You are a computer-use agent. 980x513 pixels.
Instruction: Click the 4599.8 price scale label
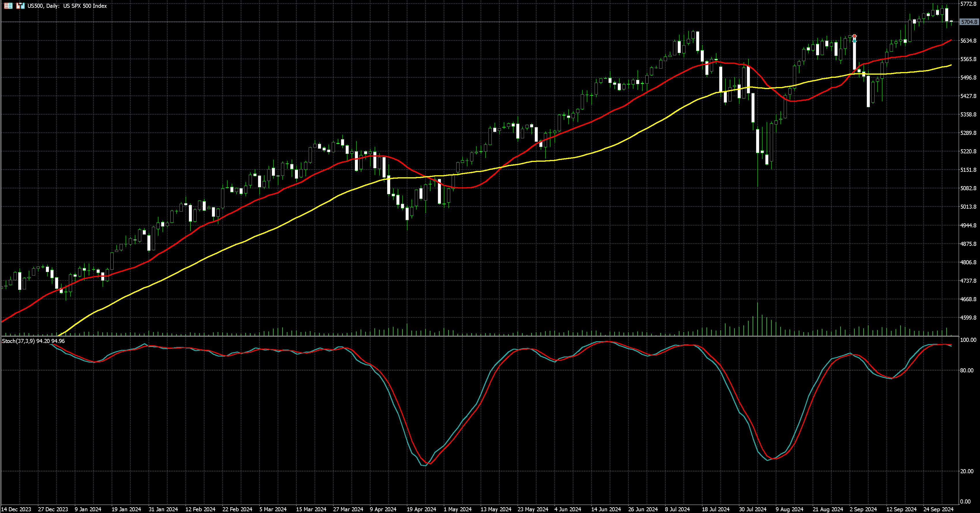(x=968, y=318)
